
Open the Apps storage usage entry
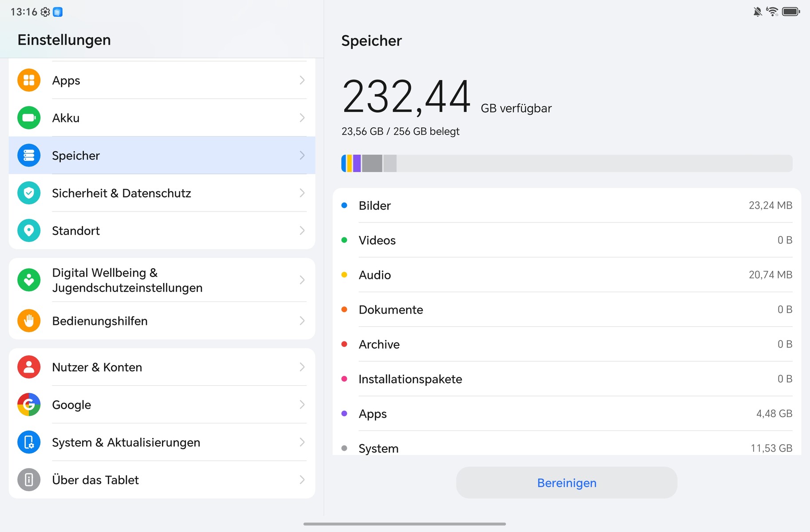tap(566, 414)
